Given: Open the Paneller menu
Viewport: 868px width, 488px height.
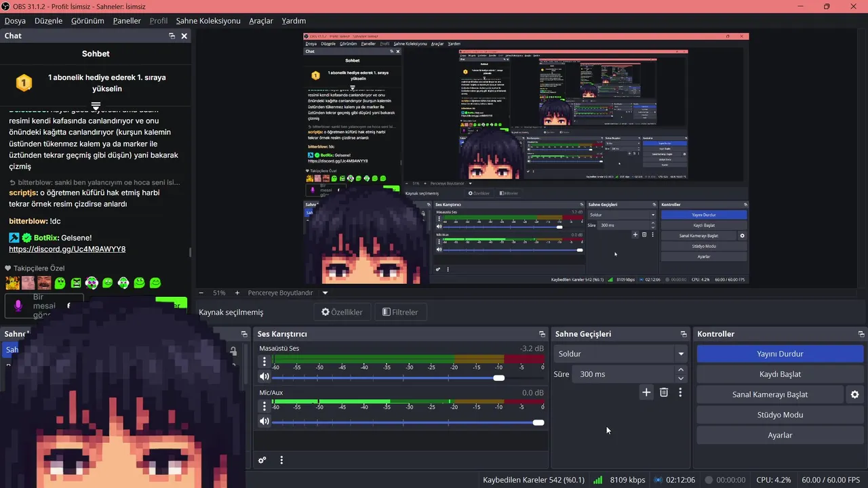Looking at the screenshot, I should [x=127, y=21].
